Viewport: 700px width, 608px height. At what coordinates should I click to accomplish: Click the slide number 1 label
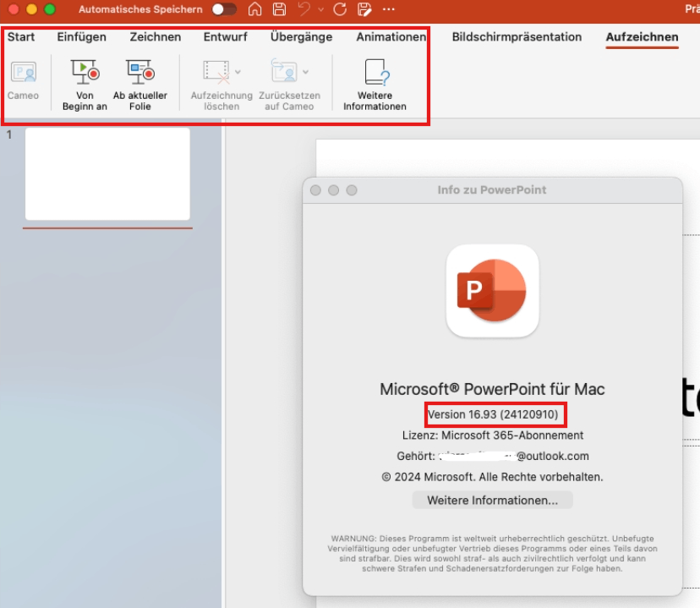pos(9,134)
